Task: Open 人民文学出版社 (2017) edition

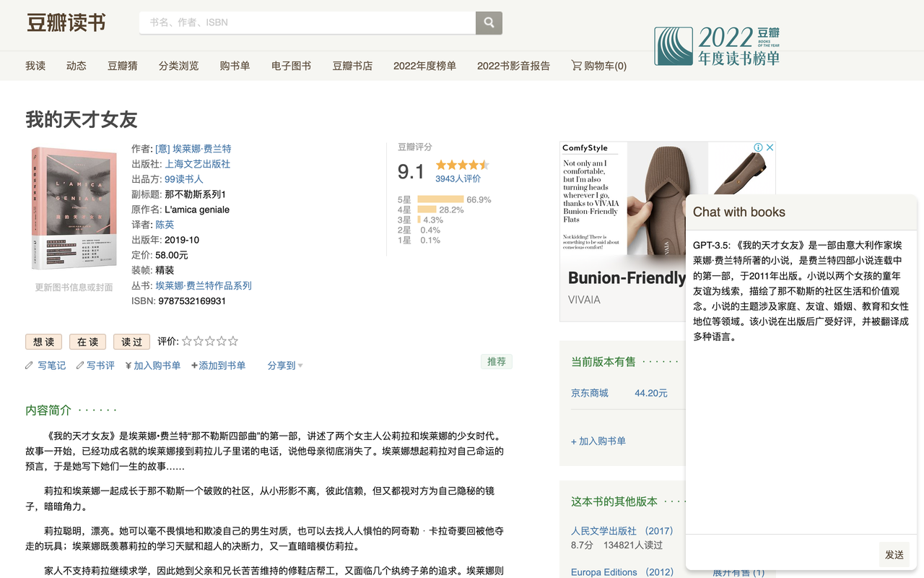Action: 622,530
